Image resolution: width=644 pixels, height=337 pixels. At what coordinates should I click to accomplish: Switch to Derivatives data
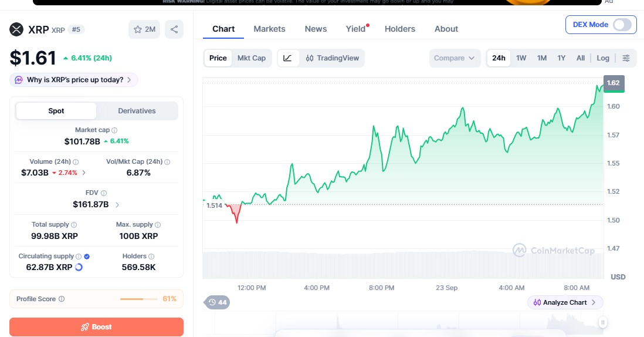coord(137,111)
